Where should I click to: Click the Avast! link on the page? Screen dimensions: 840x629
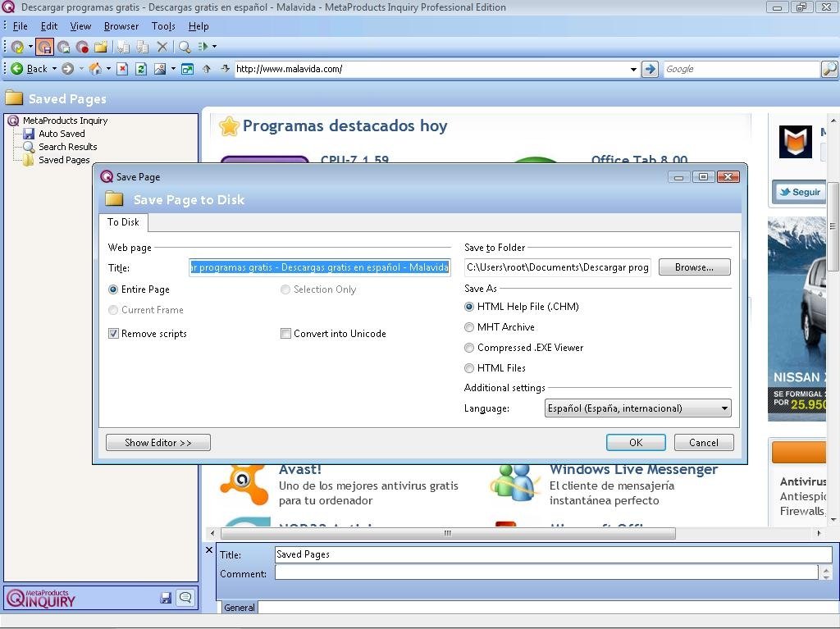click(300, 469)
